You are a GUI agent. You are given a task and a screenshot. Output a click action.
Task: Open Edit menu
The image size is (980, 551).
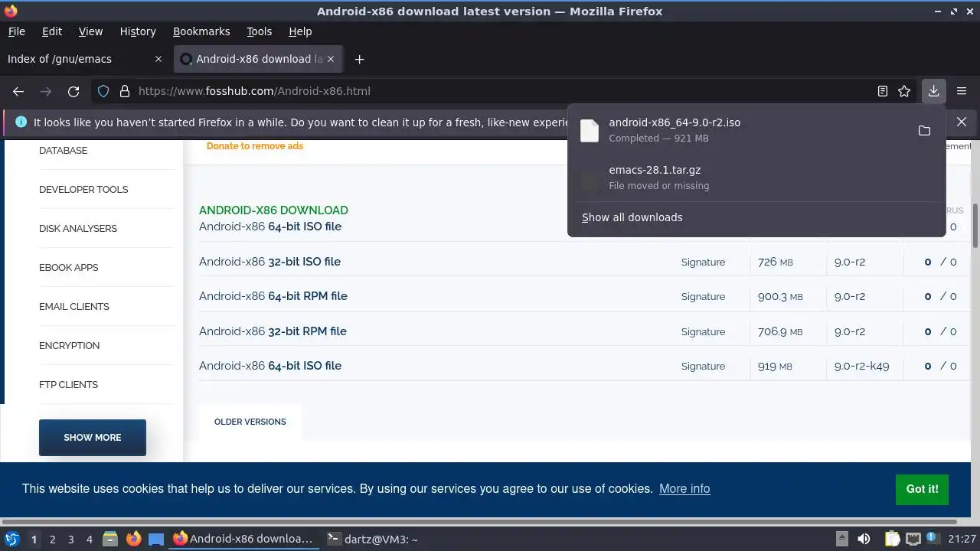pyautogui.click(x=52, y=31)
